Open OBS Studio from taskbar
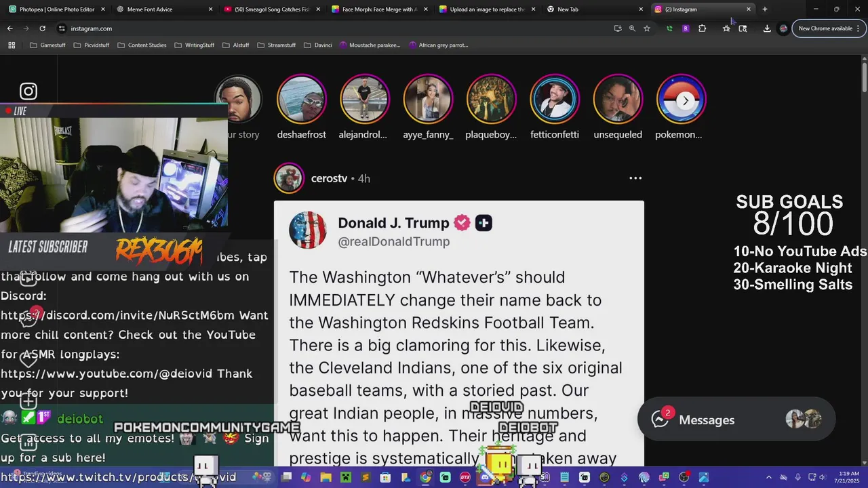This screenshot has height=488, width=868. point(684,477)
